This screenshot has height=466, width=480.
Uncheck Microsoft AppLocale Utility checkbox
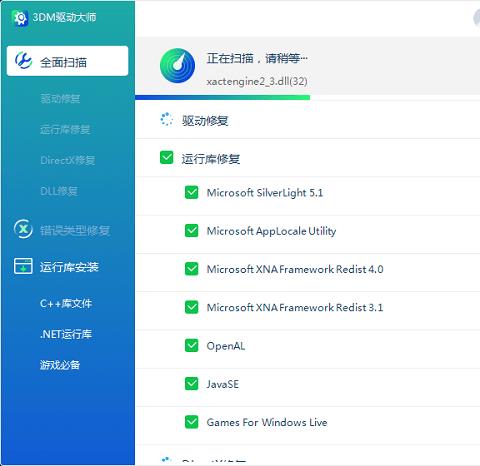click(191, 231)
